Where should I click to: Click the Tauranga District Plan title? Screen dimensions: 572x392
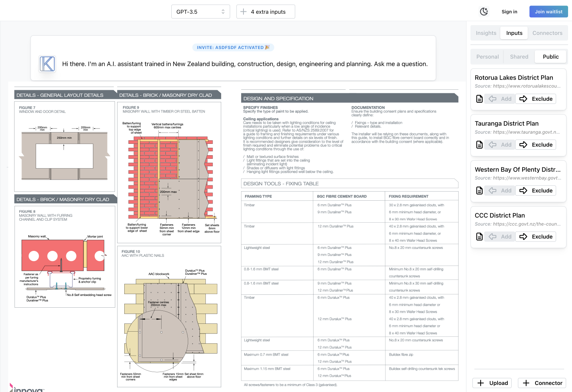(x=507, y=123)
